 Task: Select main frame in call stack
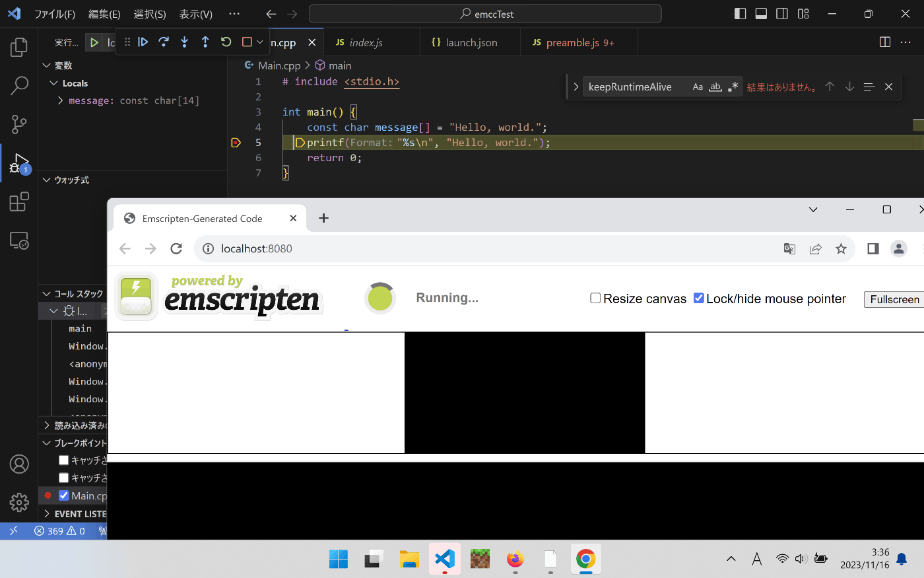(79, 328)
